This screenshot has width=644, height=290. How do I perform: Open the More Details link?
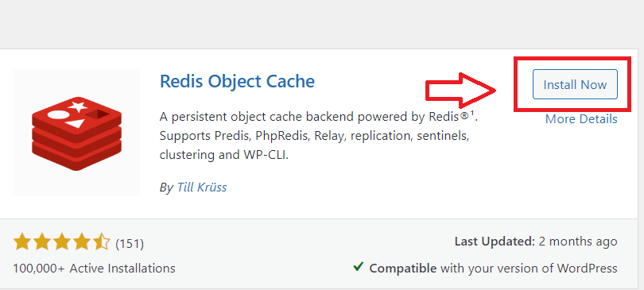(581, 119)
